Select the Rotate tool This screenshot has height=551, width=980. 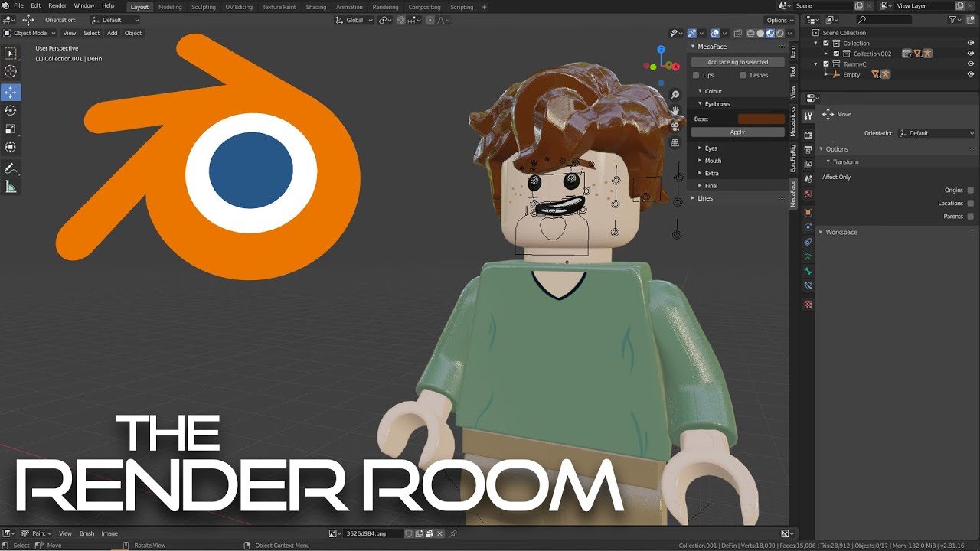(x=11, y=111)
